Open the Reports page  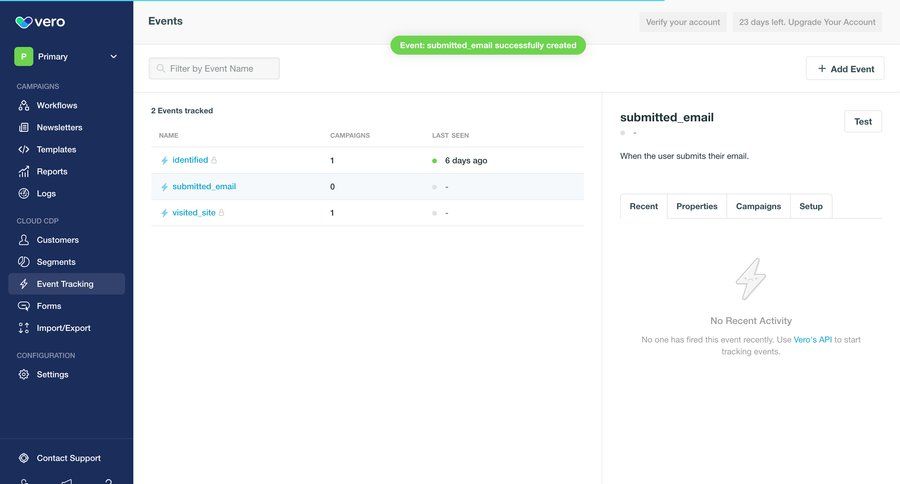(52, 171)
